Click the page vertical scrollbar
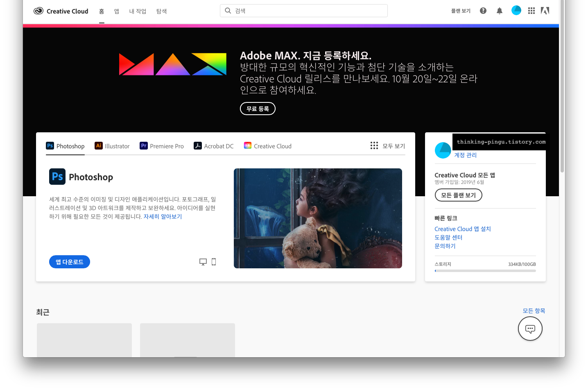 tap(562, 86)
